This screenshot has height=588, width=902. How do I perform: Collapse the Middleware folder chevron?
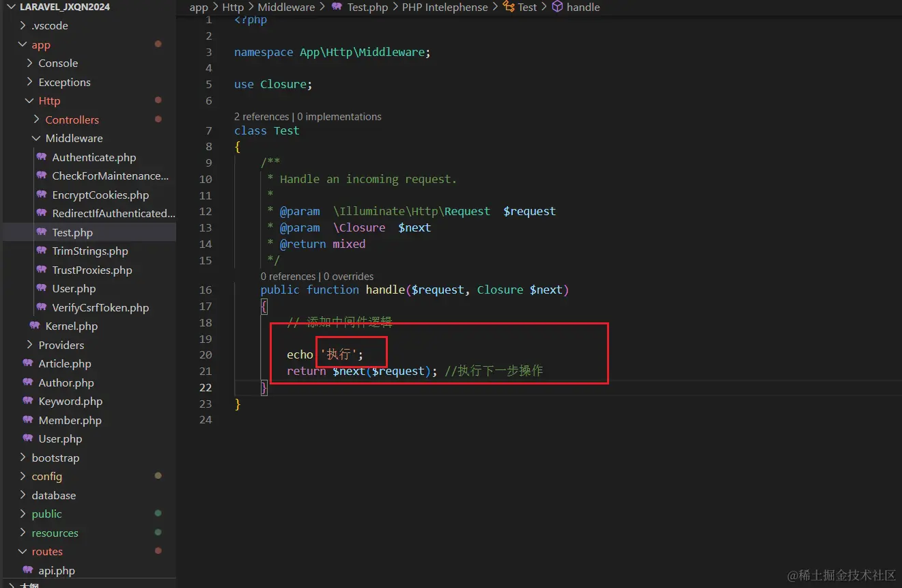click(x=37, y=138)
